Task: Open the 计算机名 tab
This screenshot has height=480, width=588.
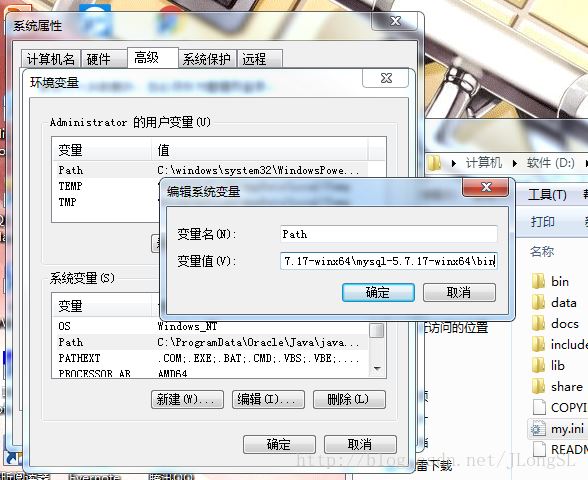Action: pos(51,59)
